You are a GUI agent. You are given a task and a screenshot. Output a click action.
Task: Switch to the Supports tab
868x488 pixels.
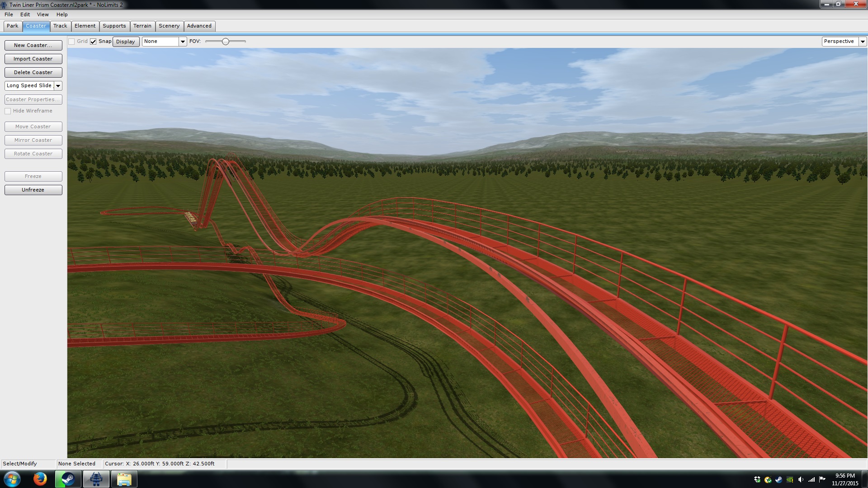pos(114,26)
